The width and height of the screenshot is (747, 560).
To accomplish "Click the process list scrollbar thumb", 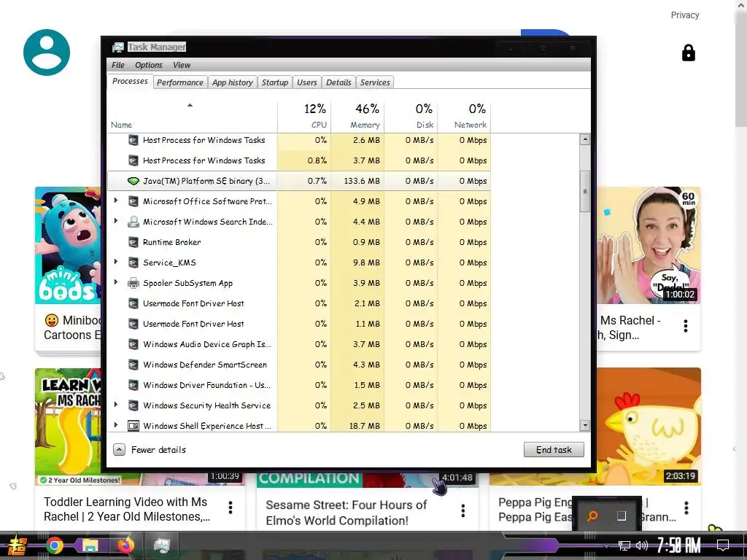I will (x=584, y=192).
